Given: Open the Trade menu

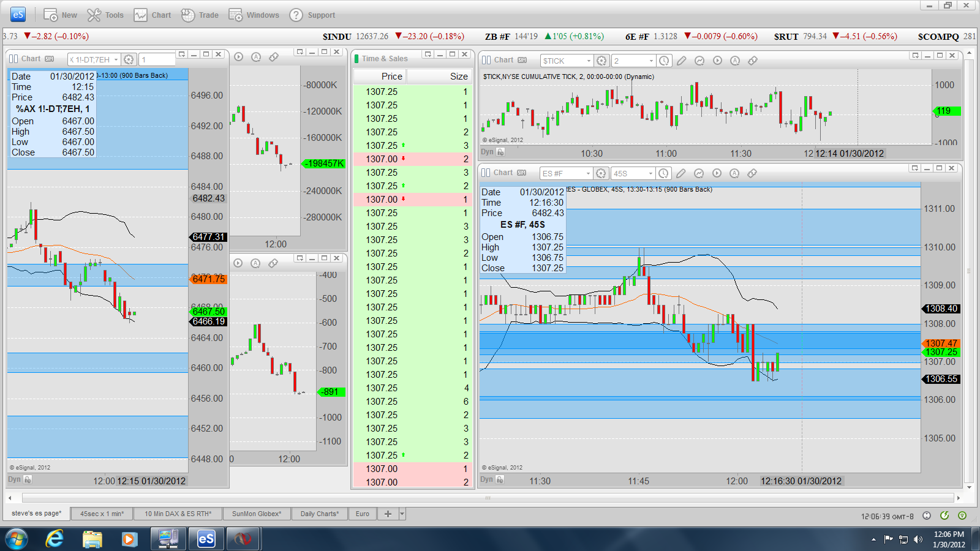Looking at the screenshot, I should click(x=200, y=15).
